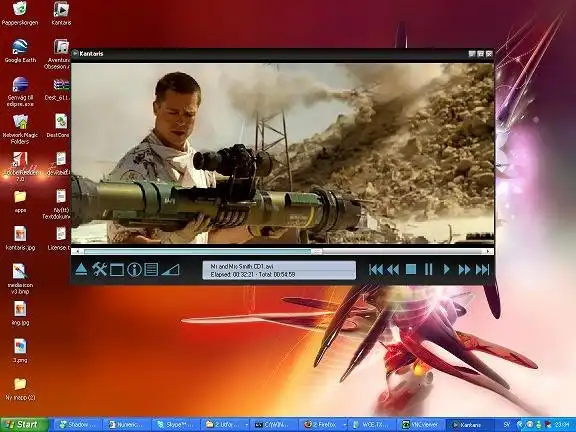This screenshot has height=432, width=576.
Task: Select the mediaicon v3.bmp file icon
Action: (20, 279)
